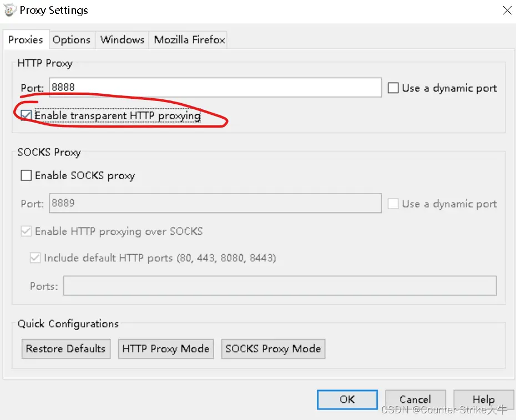Uncheck Enable transparent HTTP proxying

coord(26,115)
